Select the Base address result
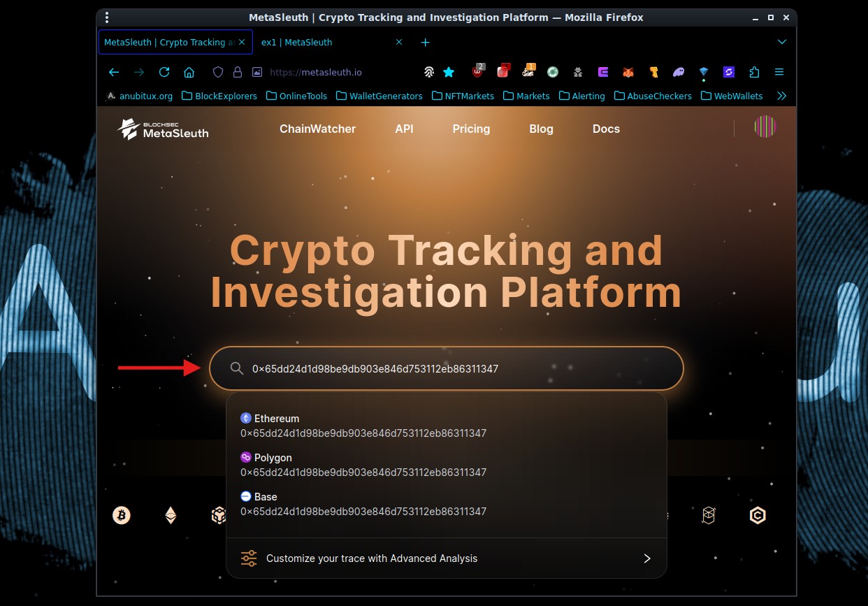Image resolution: width=868 pixels, height=606 pixels. pos(446,504)
